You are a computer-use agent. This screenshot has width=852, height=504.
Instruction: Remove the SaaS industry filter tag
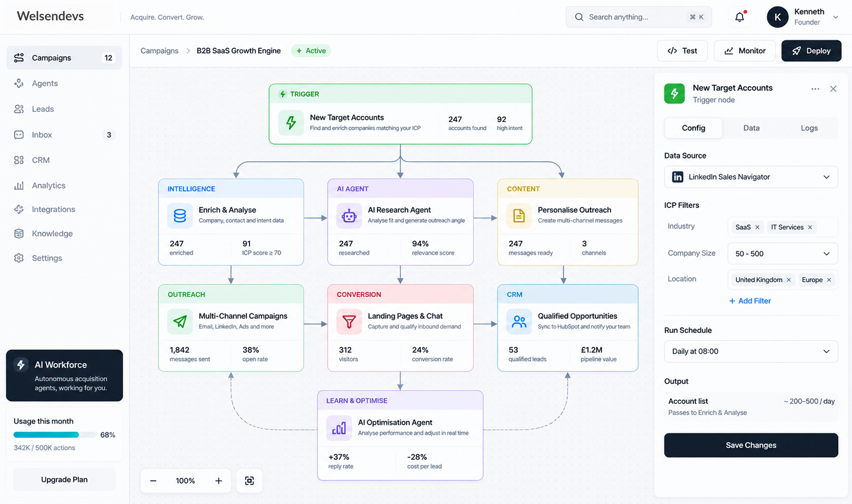[x=757, y=227]
